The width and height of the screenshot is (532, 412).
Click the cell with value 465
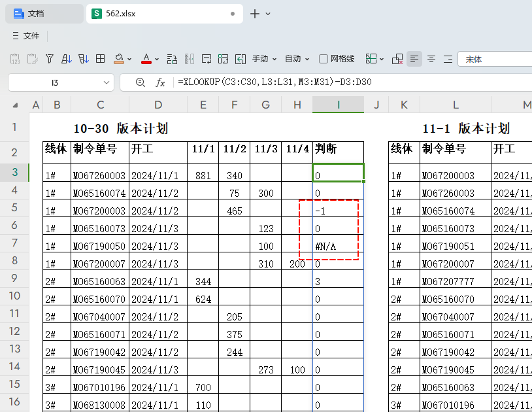click(235, 208)
